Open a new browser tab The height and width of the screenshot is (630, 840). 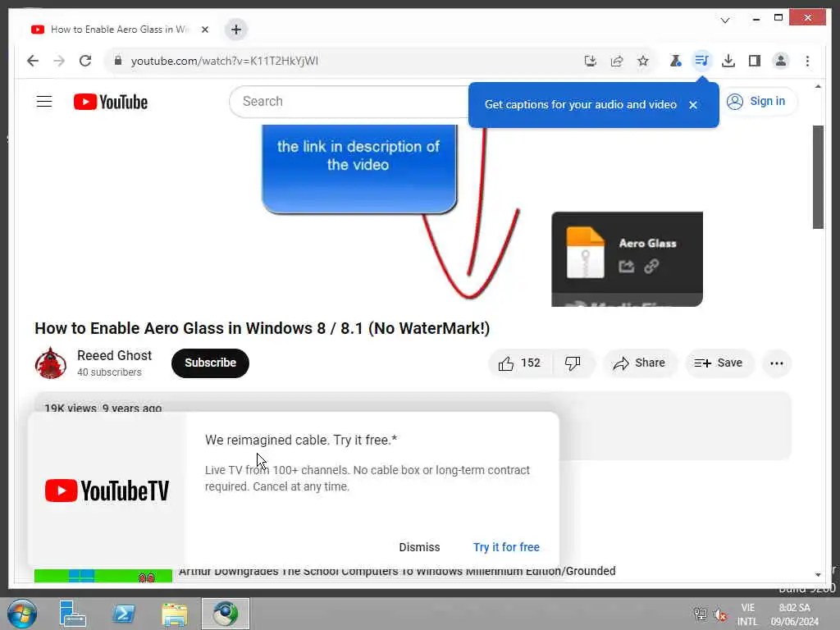(x=236, y=30)
